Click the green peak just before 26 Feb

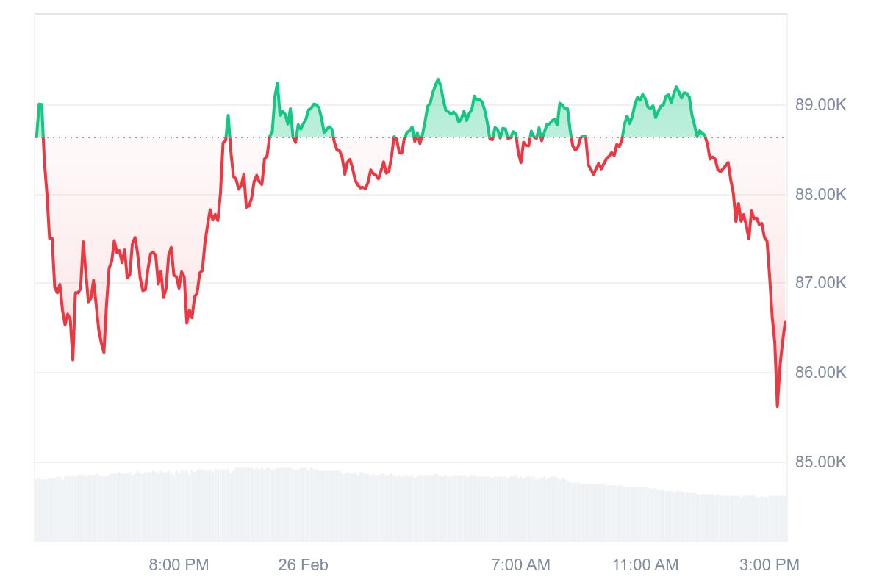(277, 83)
